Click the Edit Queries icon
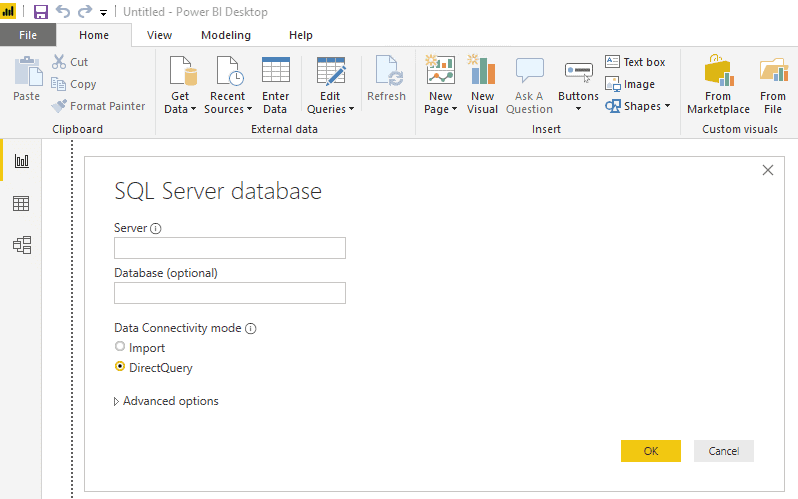The height and width of the screenshot is (499, 798). pos(331,71)
